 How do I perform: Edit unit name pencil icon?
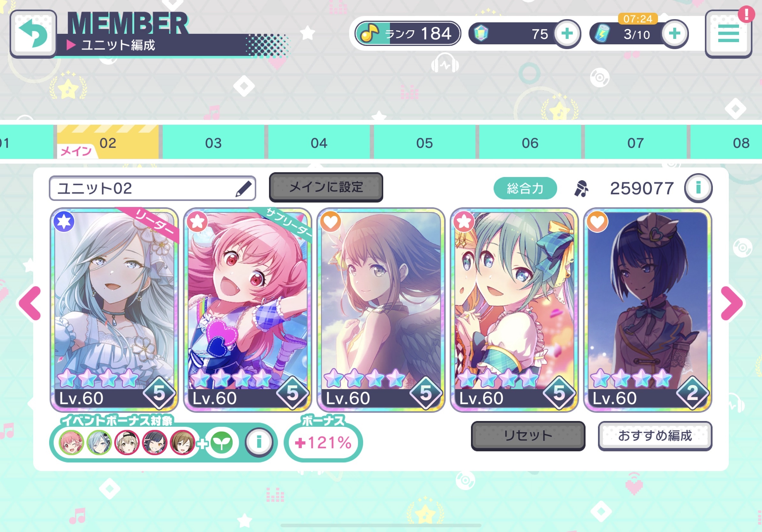point(243,189)
